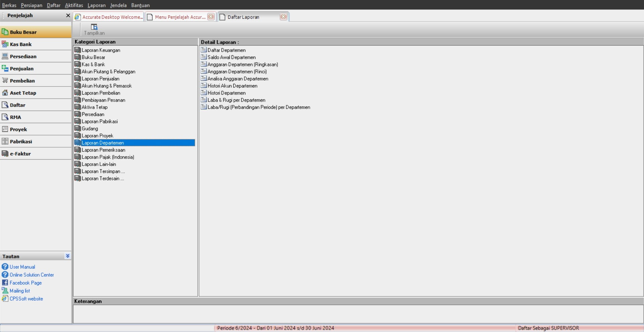Close the Daftar Laporan tab

point(283,16)
